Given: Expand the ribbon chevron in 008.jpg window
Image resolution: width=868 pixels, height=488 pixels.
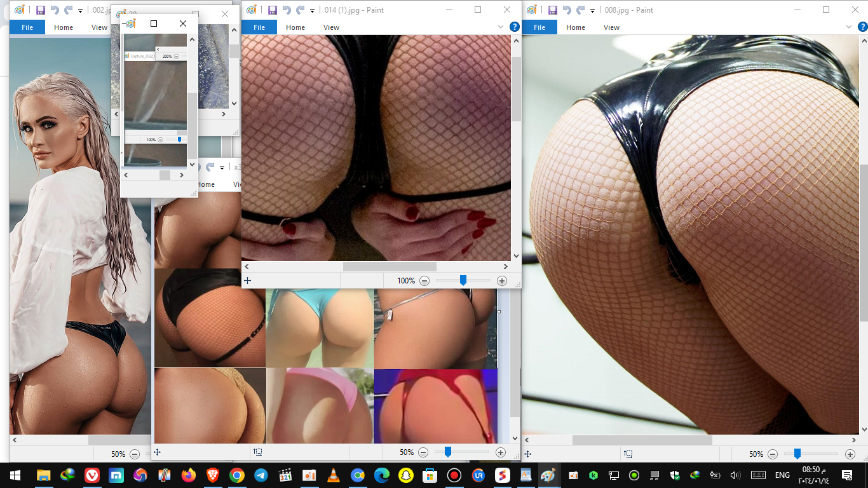Looking at the screenshot, I should (848, 27).
